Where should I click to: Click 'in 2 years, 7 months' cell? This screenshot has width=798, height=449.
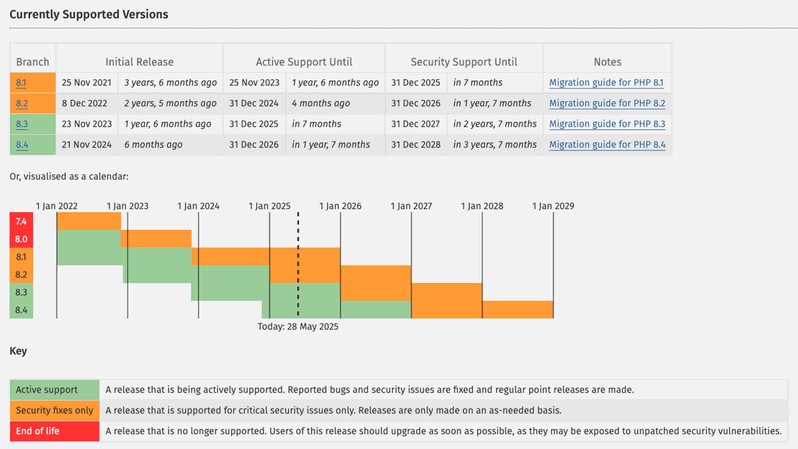click(495, 124)
